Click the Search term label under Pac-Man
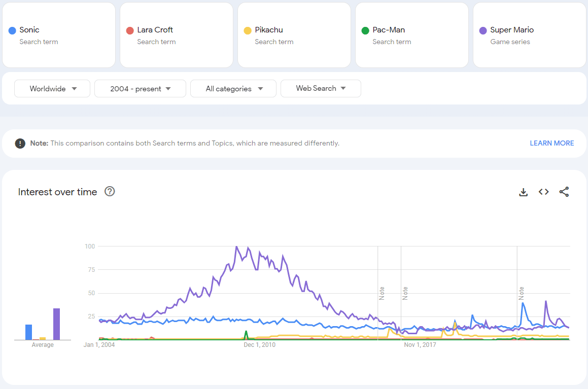The image size is (588, 389). click(392, 42)
